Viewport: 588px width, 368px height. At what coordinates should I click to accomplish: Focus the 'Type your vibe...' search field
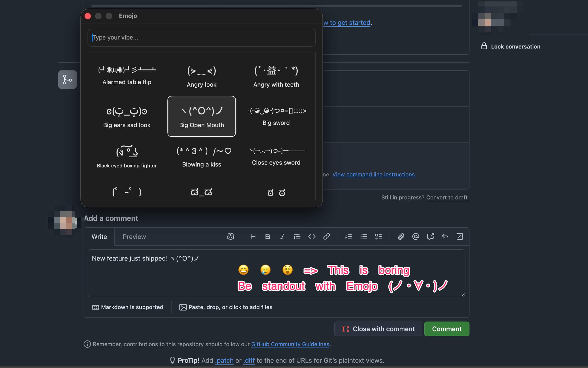pyautogui.click(x=201, y=38)
